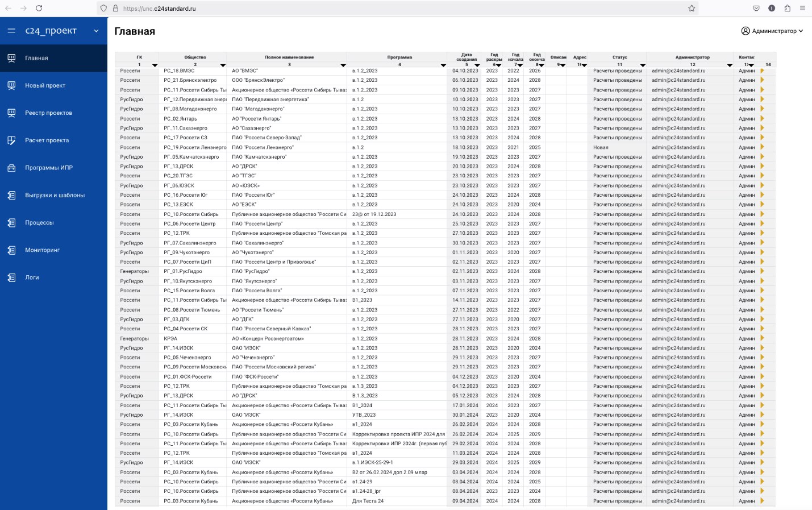
Task: Open the КРЭА row arrow icon
Action: [x=762, y=338]
